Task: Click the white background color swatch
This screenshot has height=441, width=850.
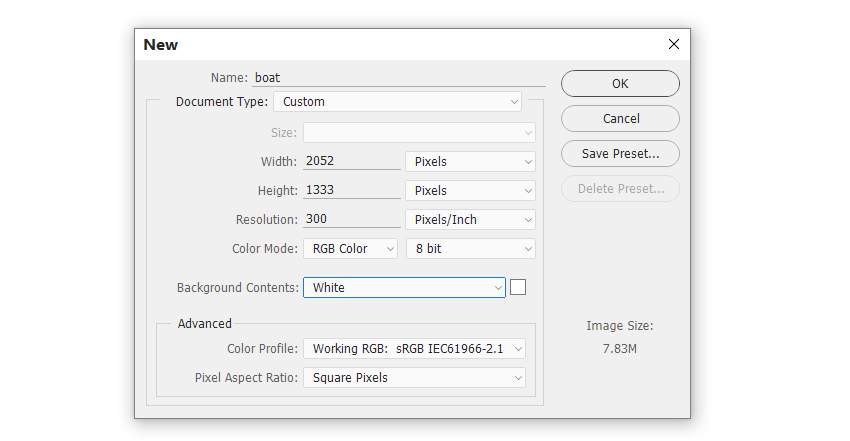Action: click(518, 287)
